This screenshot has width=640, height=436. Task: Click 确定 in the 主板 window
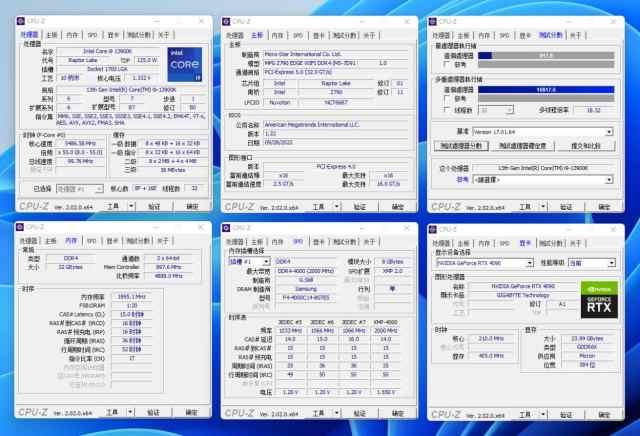point(398,207)
